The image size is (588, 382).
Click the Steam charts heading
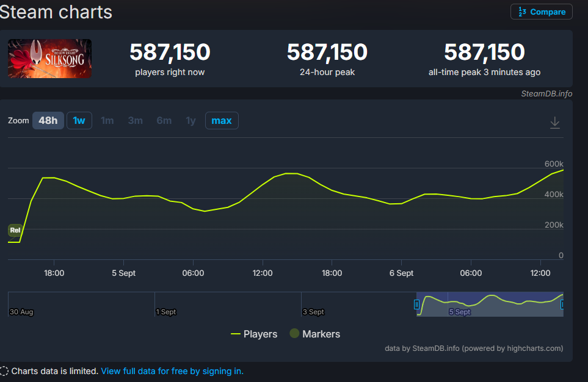tap(56, 12)
